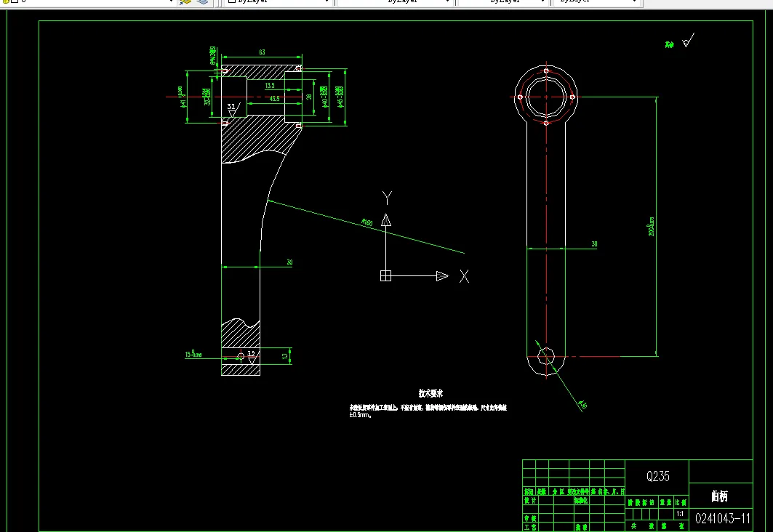Open the lineweight ByLayer dropdown arrow
The image size is (773, 532).
pos(542,2)
